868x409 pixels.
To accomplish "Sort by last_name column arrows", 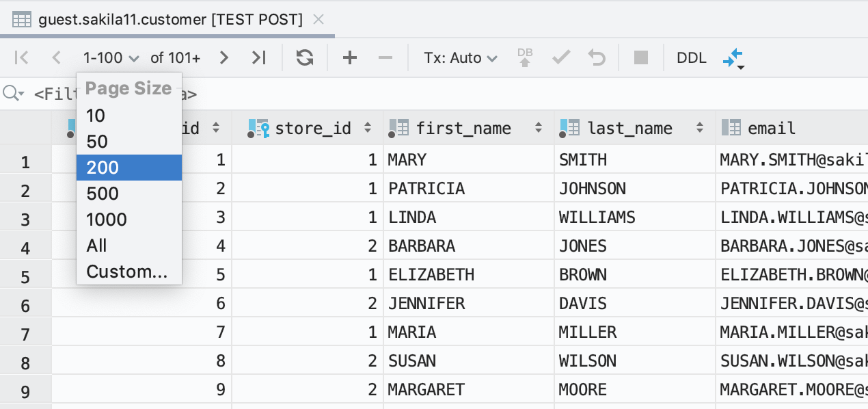I will pos(700,128).
